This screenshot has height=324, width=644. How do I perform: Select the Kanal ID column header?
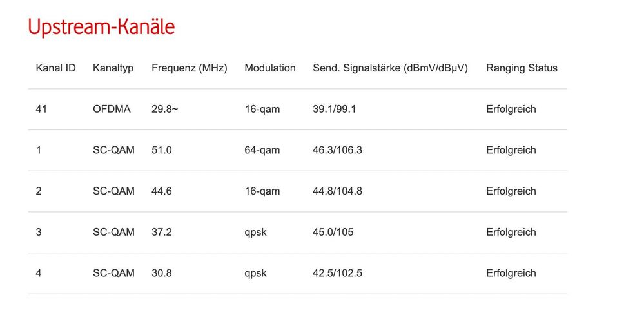coord(55,68)
